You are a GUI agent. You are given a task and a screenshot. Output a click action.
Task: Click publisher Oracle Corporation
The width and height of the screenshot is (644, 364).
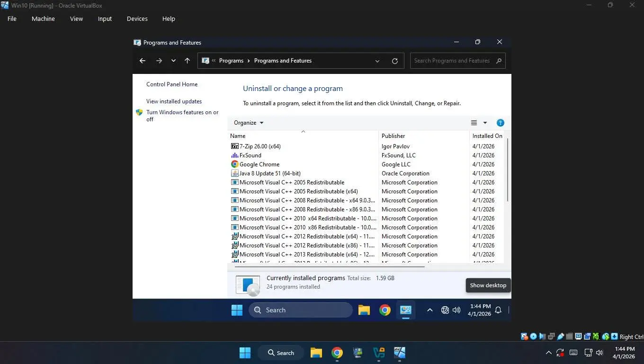[x=405, y=173]
